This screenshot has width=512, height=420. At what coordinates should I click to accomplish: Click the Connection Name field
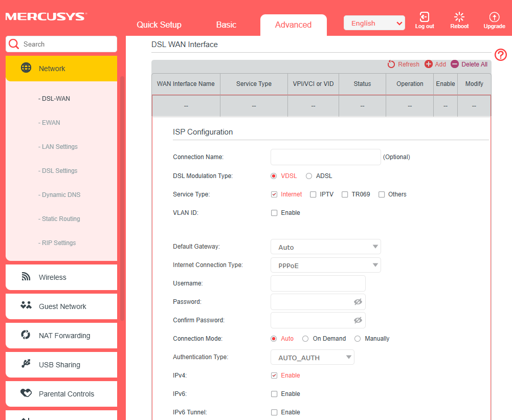click(325, 157)
